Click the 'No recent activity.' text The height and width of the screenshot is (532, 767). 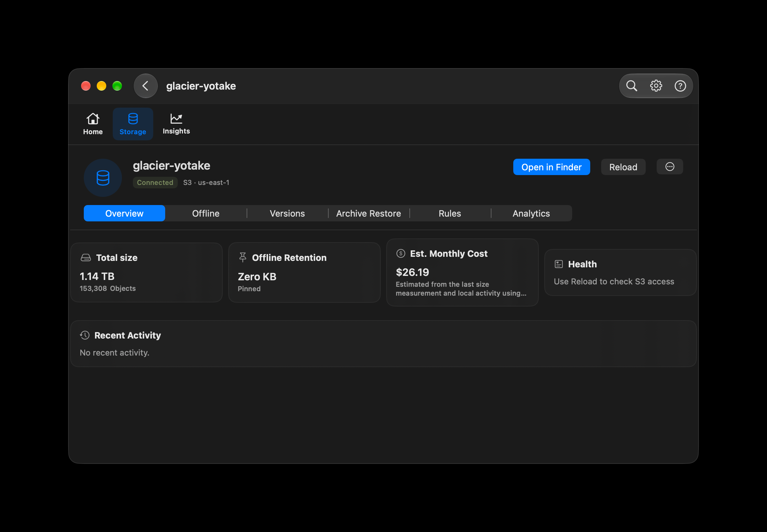(114, 353)
